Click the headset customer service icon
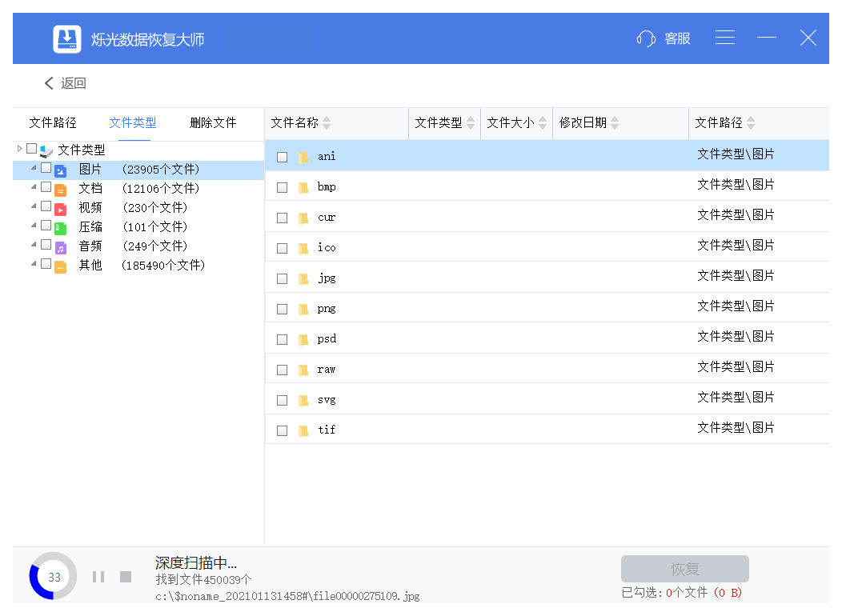Screen dimensions: 842x616 [x=645, y=38]
